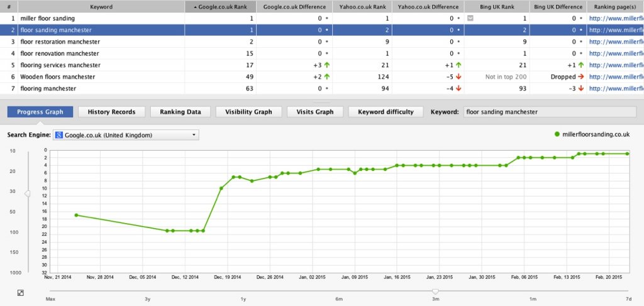
Task: Click the last data point near Feb 20 2015
Action: (x=627, y=153)
